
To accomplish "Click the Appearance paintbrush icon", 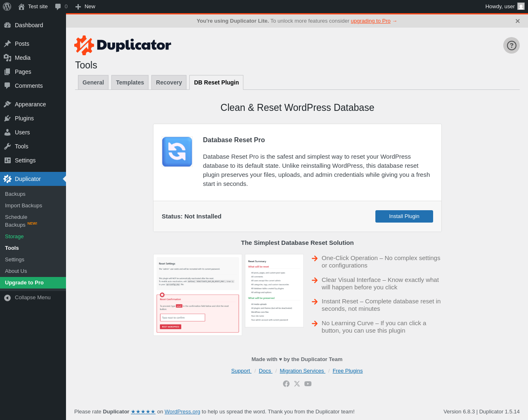I will click(x=7, y=104).
